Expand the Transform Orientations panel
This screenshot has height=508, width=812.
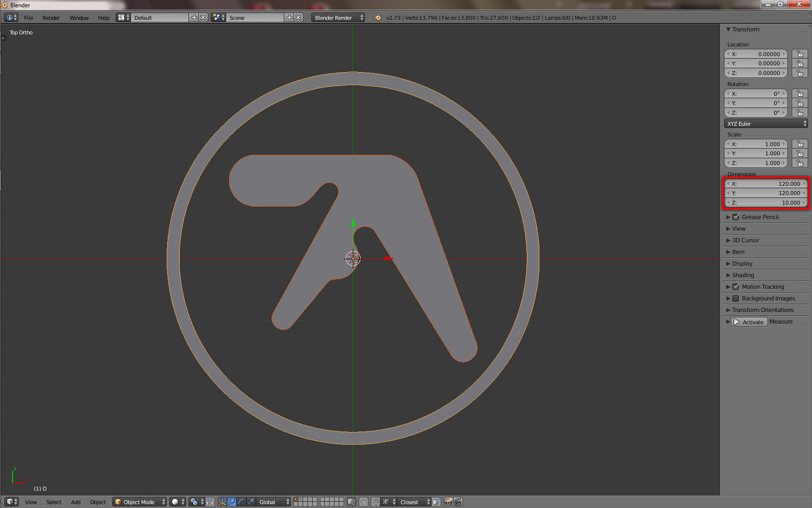pos(728,310)
